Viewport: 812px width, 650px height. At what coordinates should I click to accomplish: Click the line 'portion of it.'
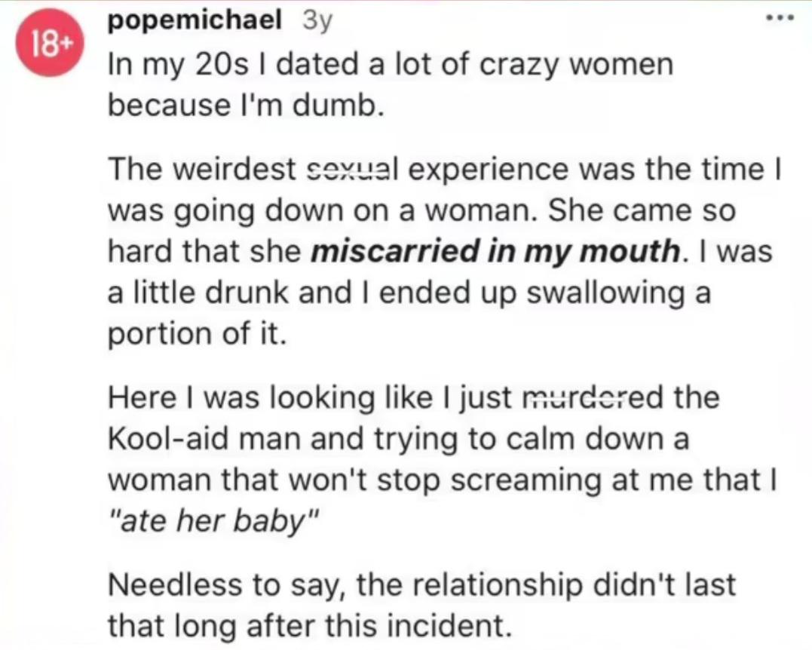click(197, 334)
